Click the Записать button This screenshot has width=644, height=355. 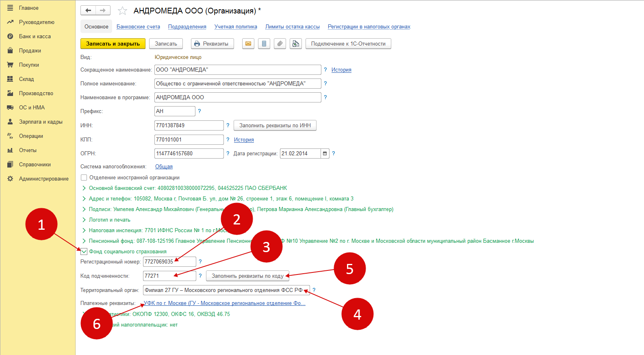point(166,44)
